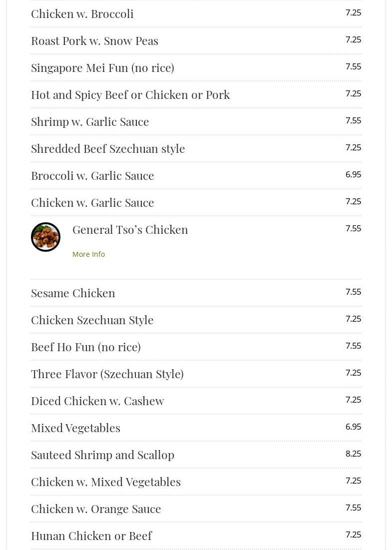Select the General Tso's Chicken item title
The width and height of the screenshot is (392, 550).
(130, 229)
